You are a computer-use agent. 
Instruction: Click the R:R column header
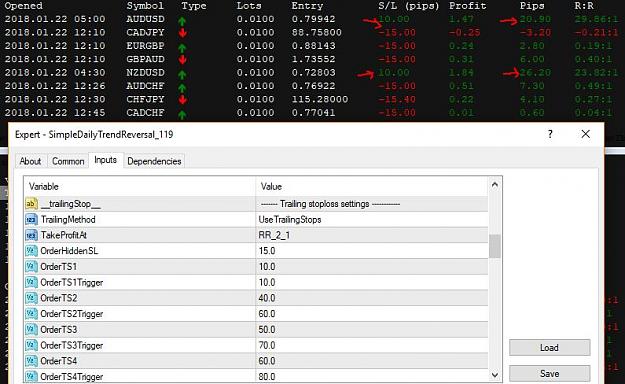pyautogui.click(x=584, y=6)
